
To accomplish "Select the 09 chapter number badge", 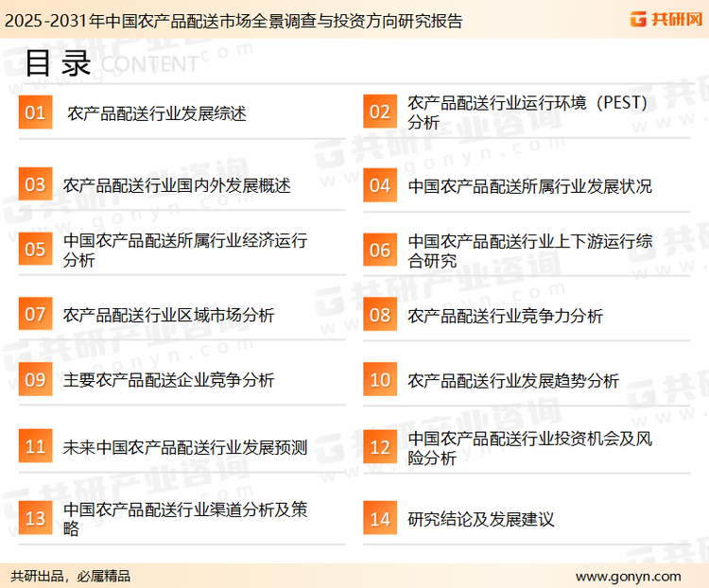I will (35, 380).
